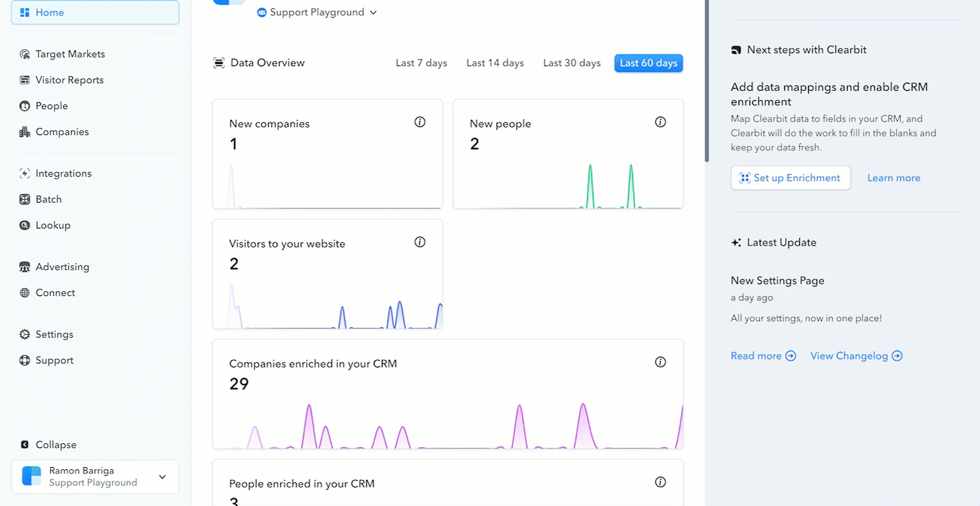Click the Companies building icon

pos(25,132)
